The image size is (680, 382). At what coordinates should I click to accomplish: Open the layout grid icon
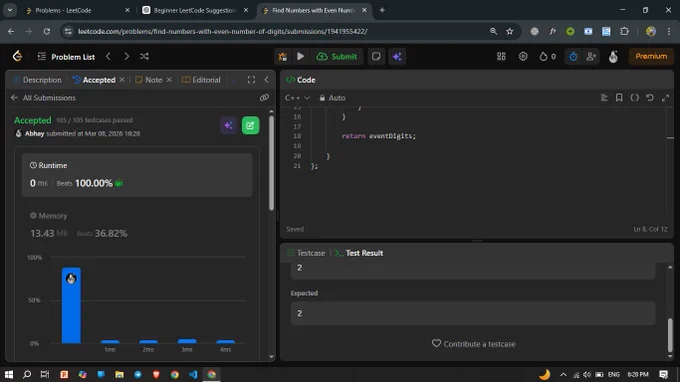[x=501, y=56]
